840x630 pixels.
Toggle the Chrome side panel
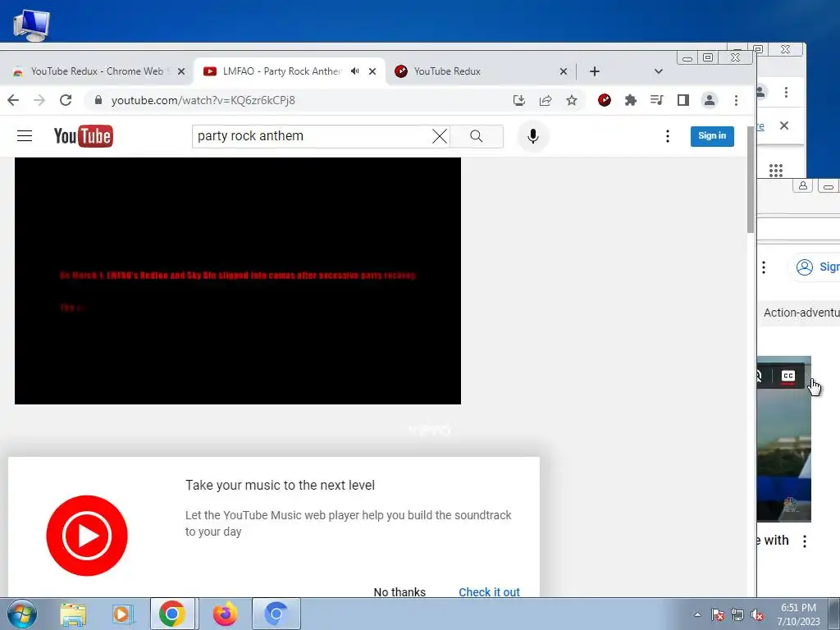coord(683,100)
